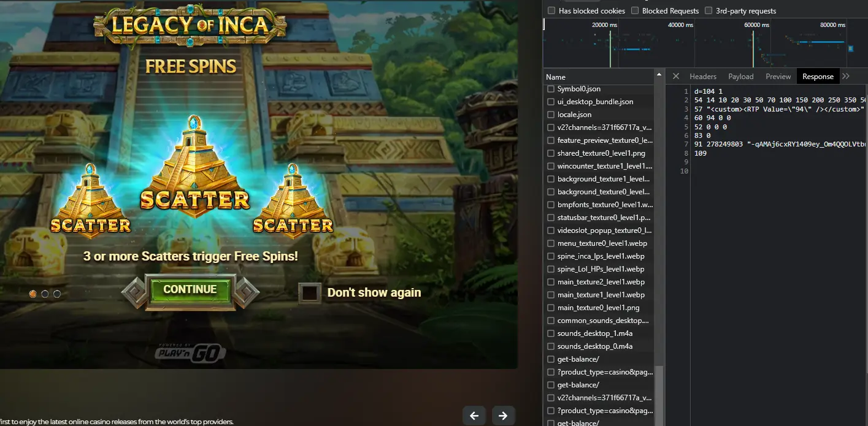Click the Play'n GO logo

190,352
